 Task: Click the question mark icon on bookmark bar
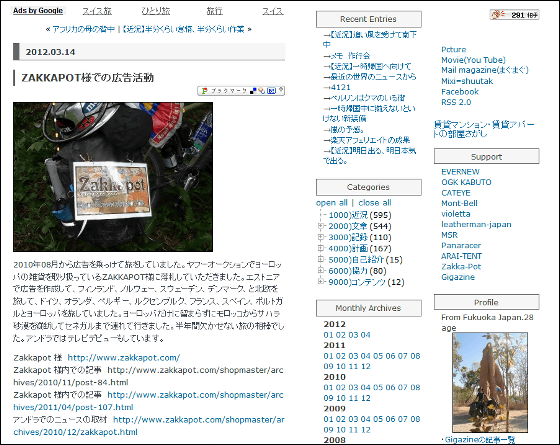[x=281, y=90]
